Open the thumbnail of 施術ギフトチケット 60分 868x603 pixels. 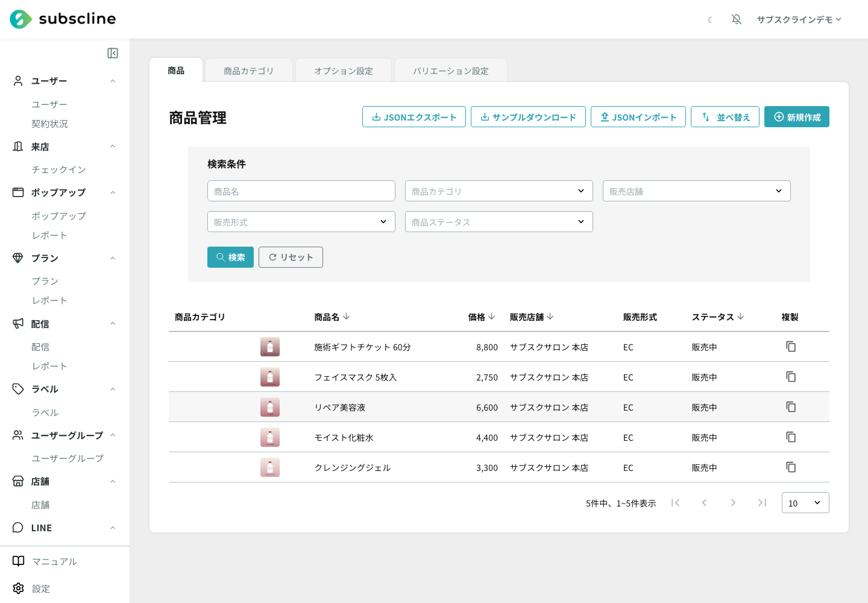(x=270, y=347)
